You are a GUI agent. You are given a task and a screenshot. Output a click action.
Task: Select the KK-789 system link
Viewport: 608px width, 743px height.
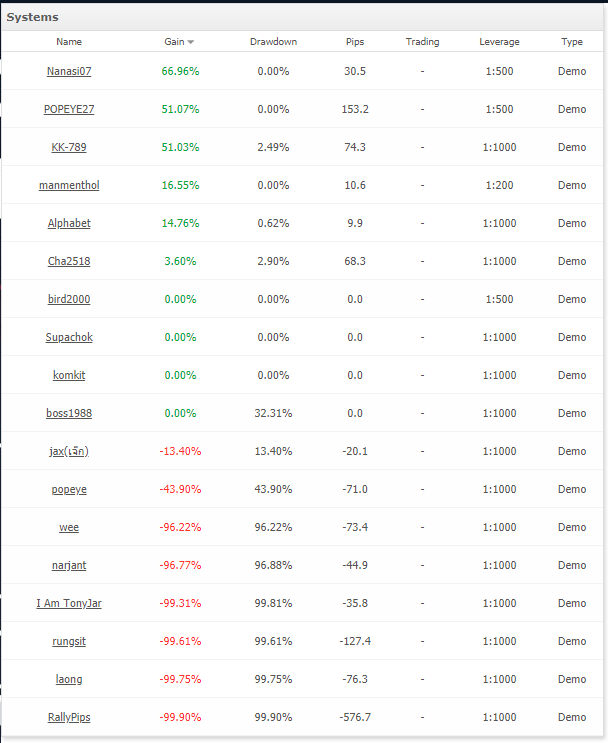(69, 147)
